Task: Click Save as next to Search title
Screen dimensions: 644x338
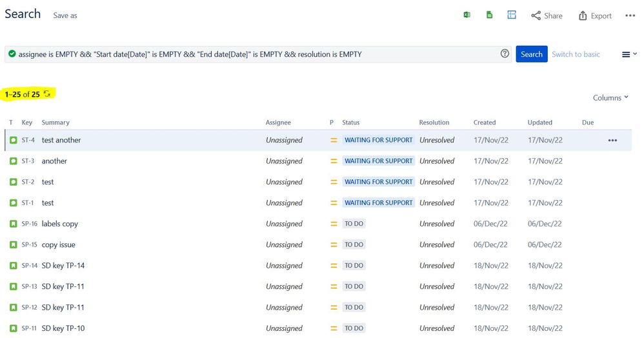Action: (x=65, y=15)
